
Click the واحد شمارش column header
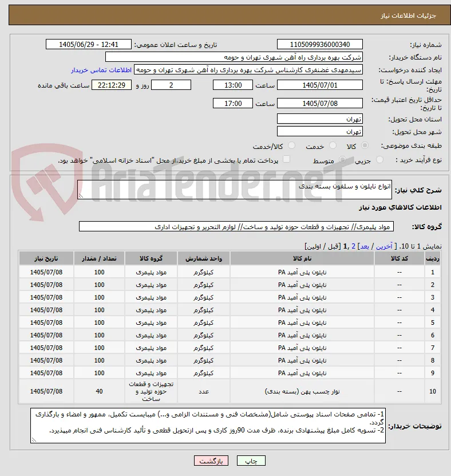(204, 258)
